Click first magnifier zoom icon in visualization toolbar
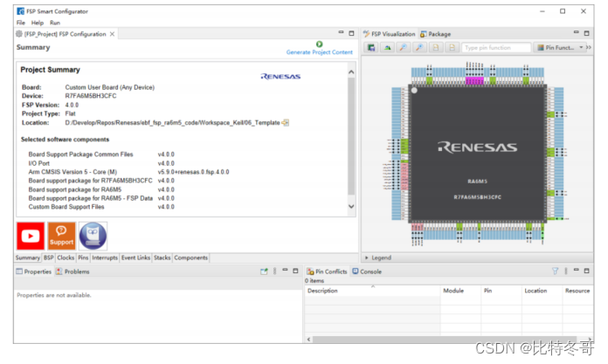The image size is (608, 364). [404, 48]
